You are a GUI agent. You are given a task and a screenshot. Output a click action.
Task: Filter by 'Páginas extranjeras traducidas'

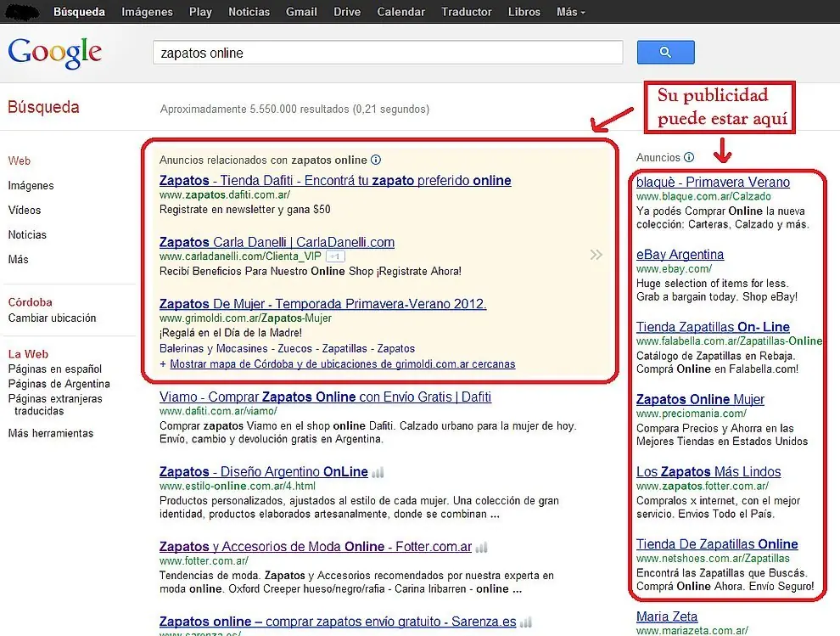pyautogui.click(x=54, y=405)
